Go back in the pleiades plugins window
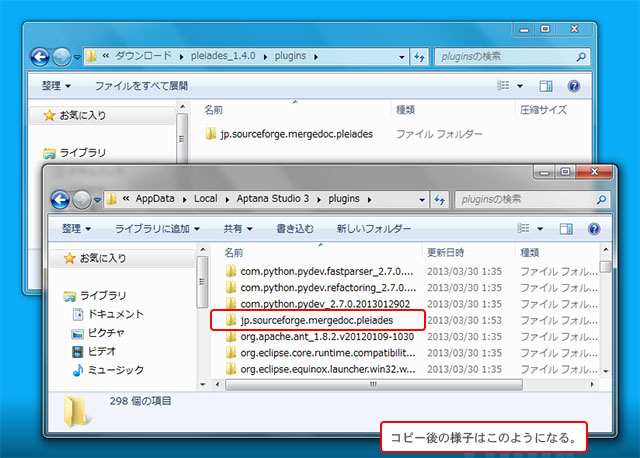The width and height of the screenshot is (640, 458). [x=40, y=57]
